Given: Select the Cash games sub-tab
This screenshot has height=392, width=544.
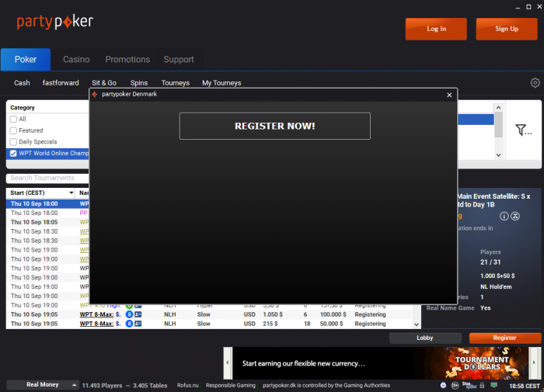Looking at the screenshot, I should tap(22, 83).
